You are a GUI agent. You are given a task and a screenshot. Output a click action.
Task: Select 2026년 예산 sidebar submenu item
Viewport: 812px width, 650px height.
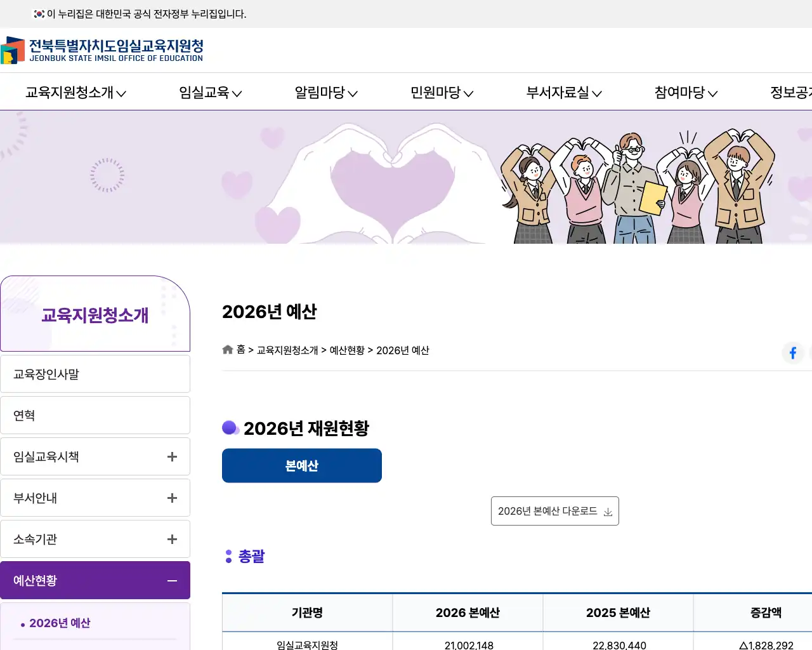[60, 623]
